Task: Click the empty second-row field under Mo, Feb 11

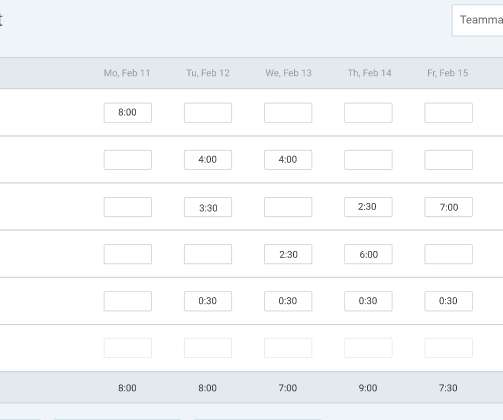Action: pos(128,160)
